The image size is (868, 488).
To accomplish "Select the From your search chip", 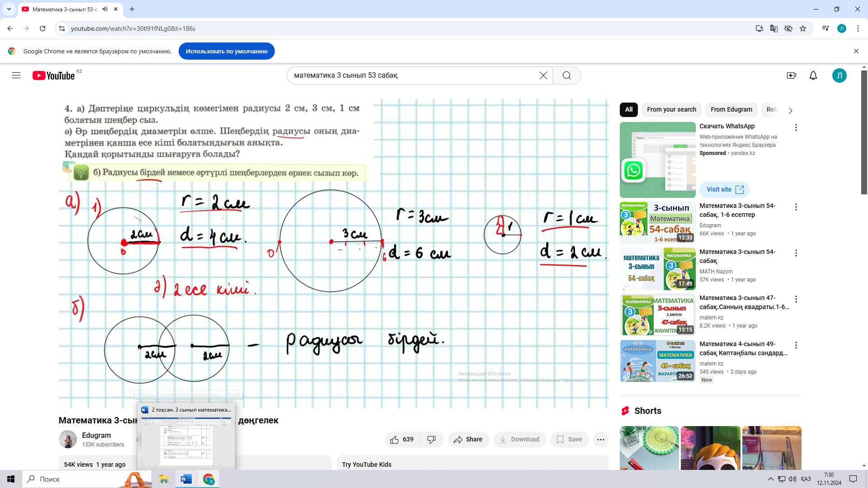I will (671, 109).
